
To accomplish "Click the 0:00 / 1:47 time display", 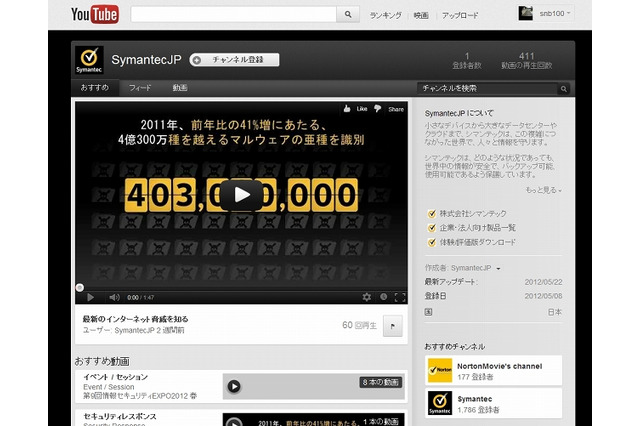I will pos(140,297).
